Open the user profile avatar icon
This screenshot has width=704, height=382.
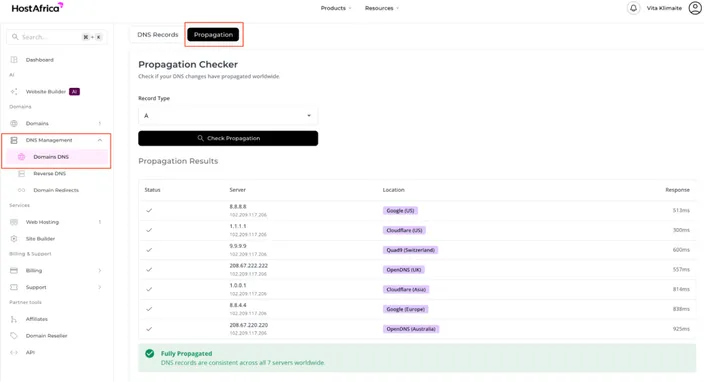[695, 8]
